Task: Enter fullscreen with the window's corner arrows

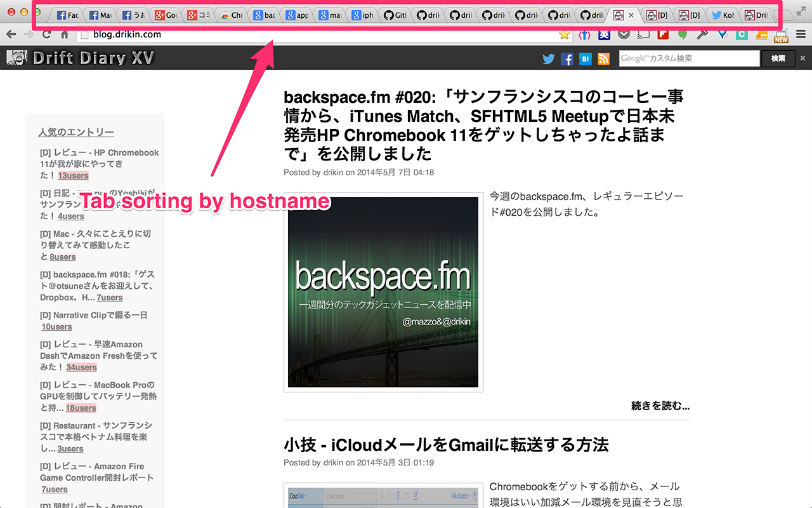Action: pos(802,10)
